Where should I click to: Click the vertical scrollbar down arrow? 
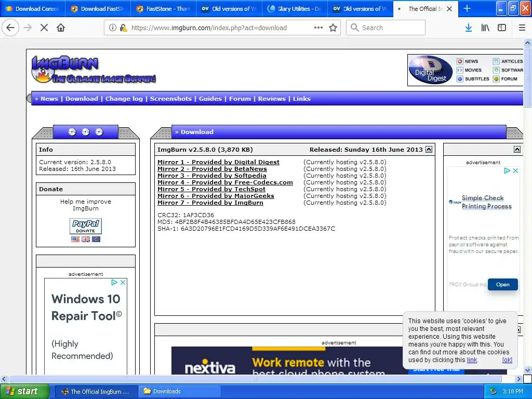[x=527, y=370]
